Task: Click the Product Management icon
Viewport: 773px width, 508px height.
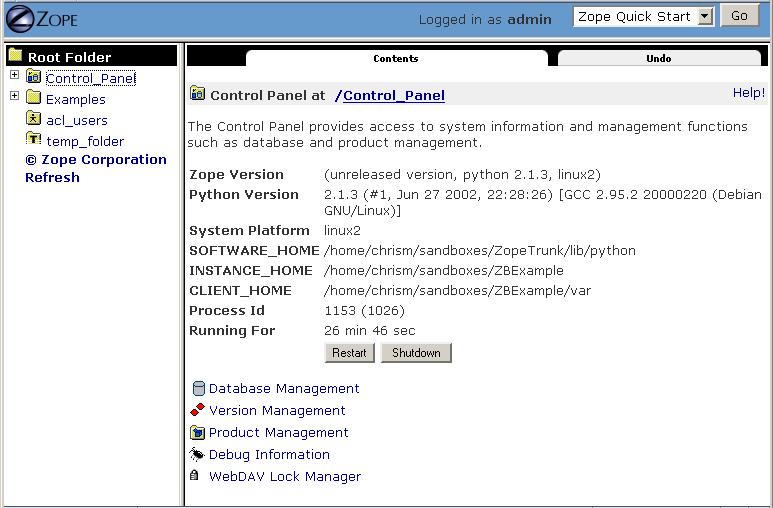Action: pyautogui.click(x=197, y=432)
